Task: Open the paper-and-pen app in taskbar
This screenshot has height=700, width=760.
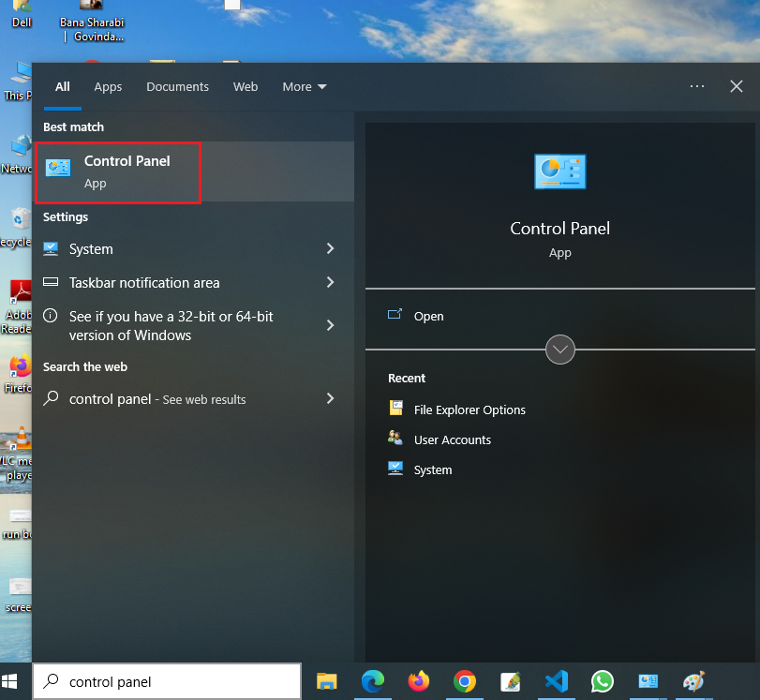Action: click(511, 681)
